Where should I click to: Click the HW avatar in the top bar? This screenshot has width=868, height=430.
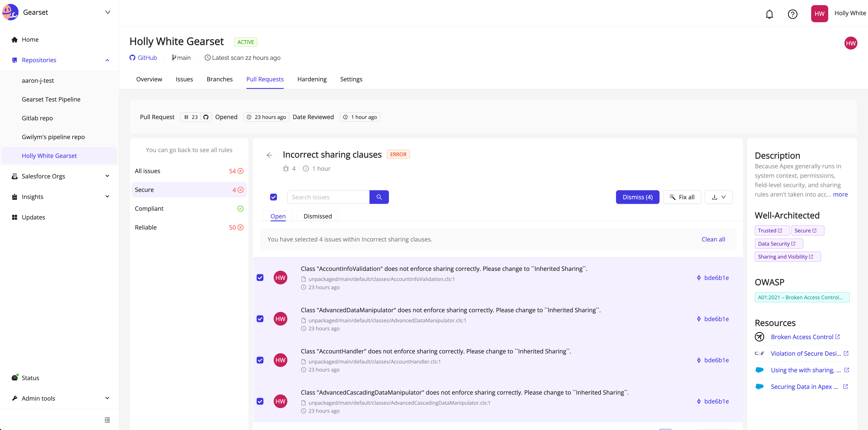tap(819, 14)
